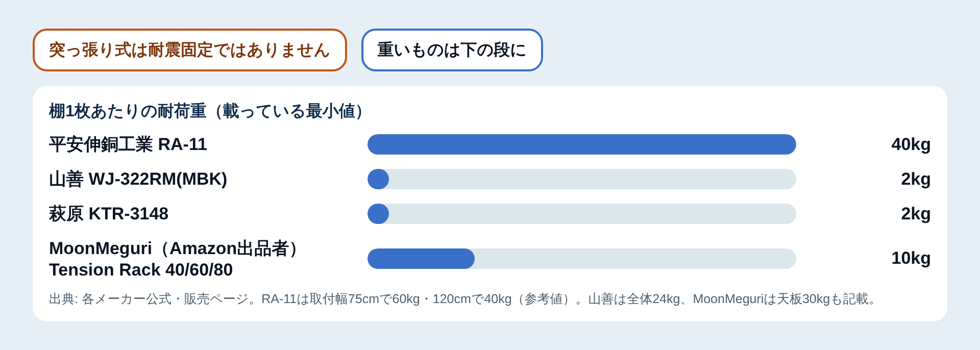Click the 2kg value for 山善
This screenshot has height=350, width=980.
(916, 179)
